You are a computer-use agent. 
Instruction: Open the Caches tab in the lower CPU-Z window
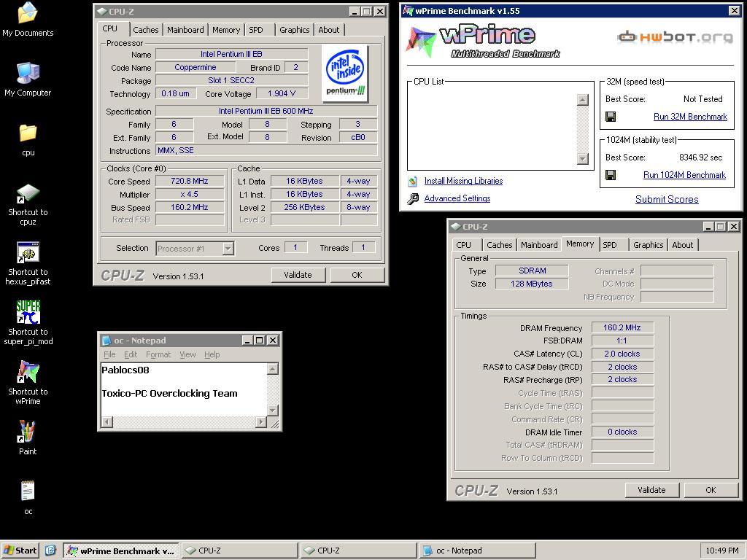point(499,245)
